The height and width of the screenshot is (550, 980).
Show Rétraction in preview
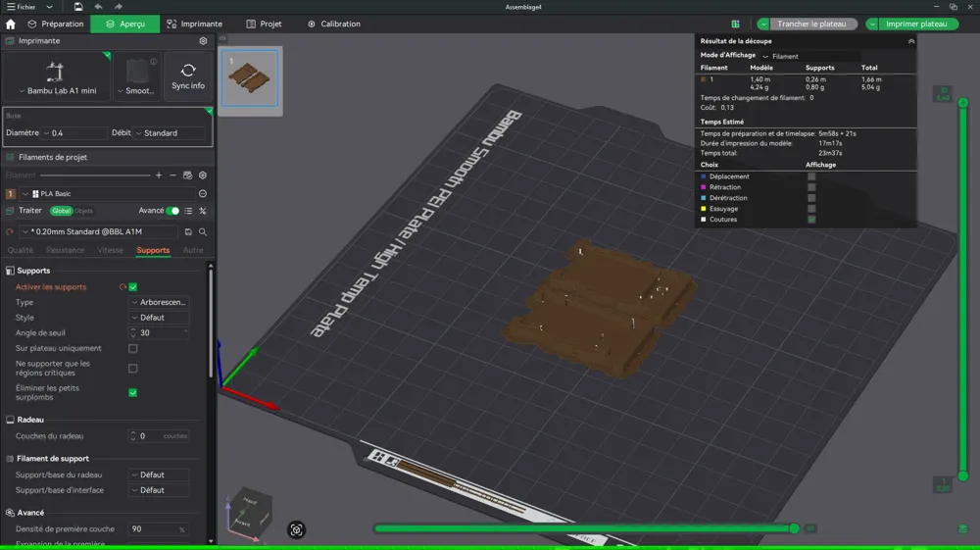[811, 187]
